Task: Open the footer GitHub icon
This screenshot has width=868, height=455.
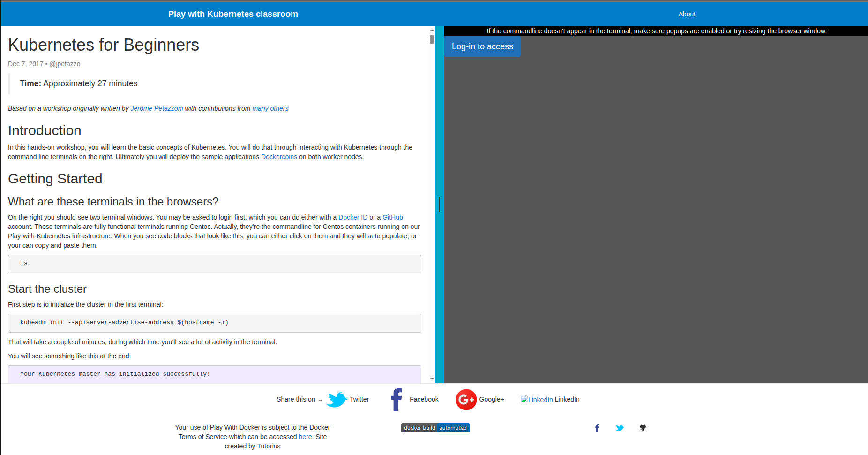Action: tap(643, 428)
